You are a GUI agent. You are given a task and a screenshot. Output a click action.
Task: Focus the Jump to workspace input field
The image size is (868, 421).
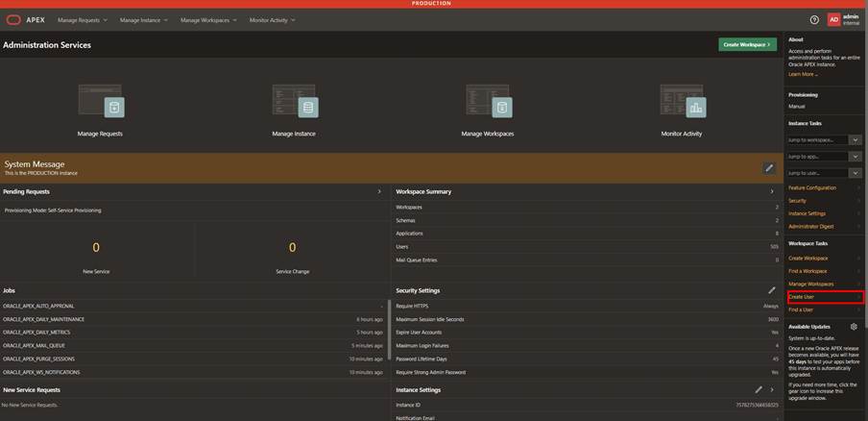coord(818,140)
